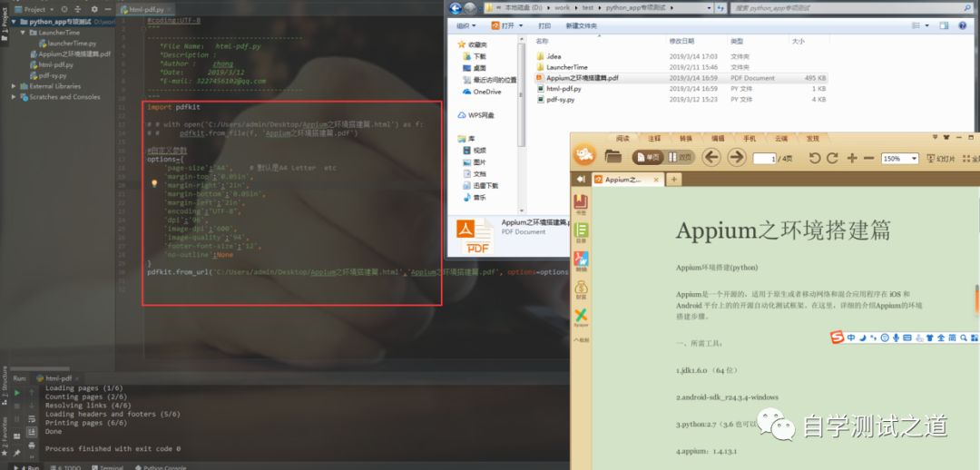
Task: Click the Explorer back navigation button
Action: coord(456,8)
